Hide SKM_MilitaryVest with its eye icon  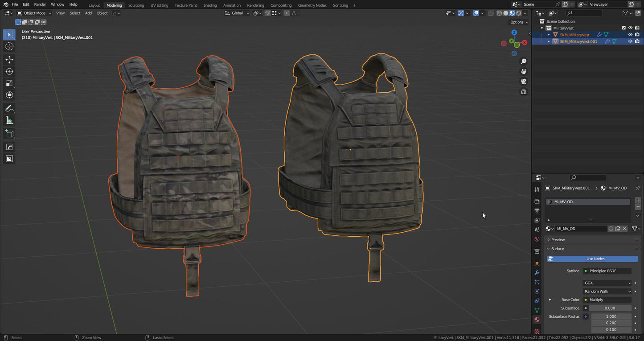coord(630,34)
